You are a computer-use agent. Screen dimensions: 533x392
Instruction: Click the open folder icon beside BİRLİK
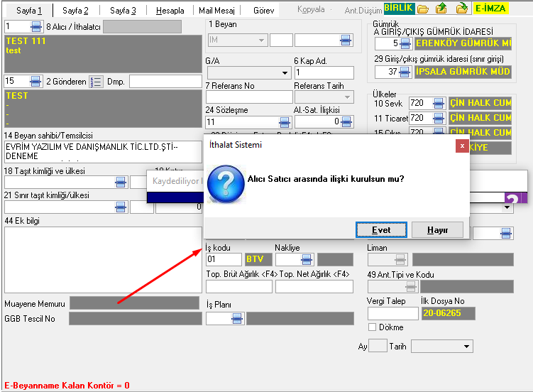point(422,9)
